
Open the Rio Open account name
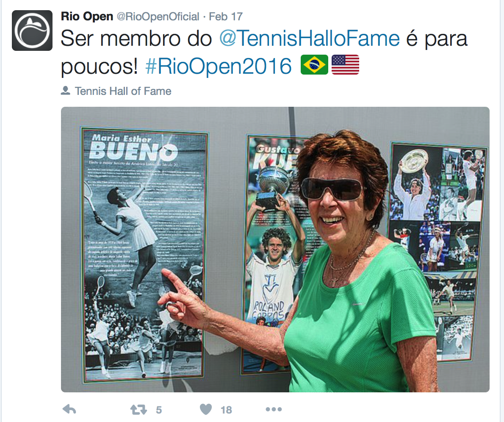pyautogui.click(x=87, y=17)
